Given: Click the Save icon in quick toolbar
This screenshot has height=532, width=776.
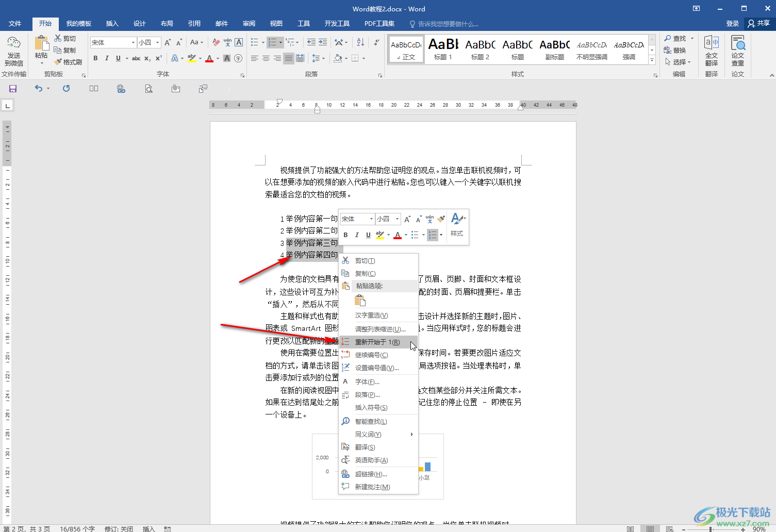Looking at the screenshot, I should [13, 89].
